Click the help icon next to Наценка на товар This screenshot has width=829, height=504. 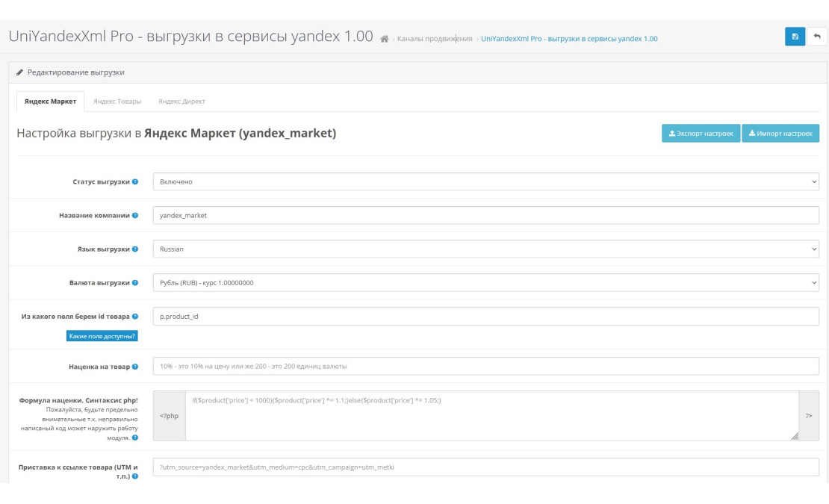135,367
